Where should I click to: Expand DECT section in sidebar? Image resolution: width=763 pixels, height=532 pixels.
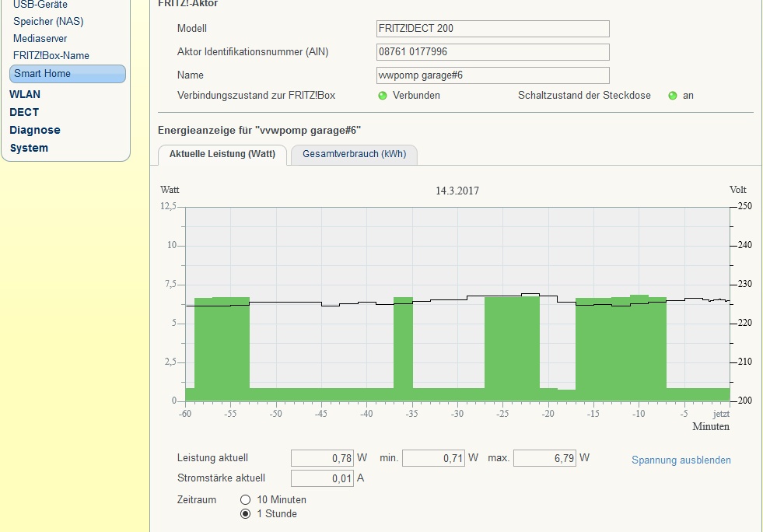coord(24,113)
